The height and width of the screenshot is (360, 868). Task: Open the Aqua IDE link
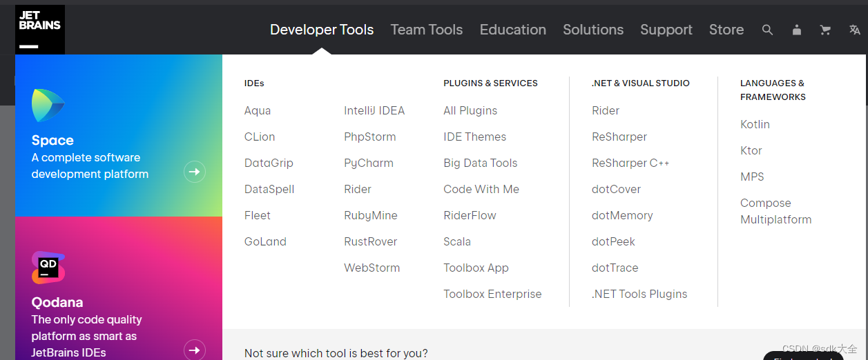[258, 111]
